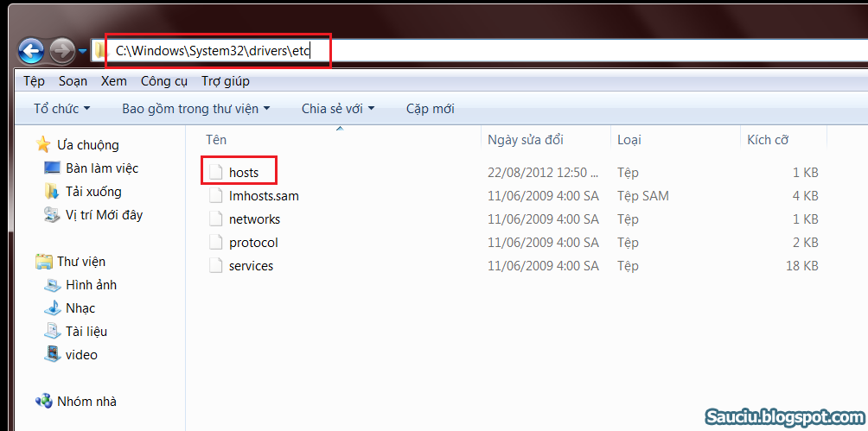Screen dimensions: 868x431
Task: Open Bàn làm việc in sidebar
Action: click(102, 168)
